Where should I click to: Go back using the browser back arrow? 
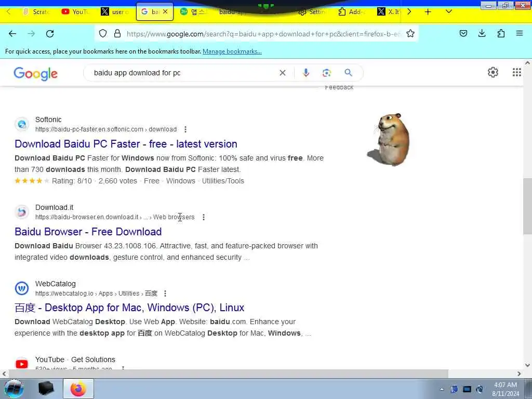[12, 34]
